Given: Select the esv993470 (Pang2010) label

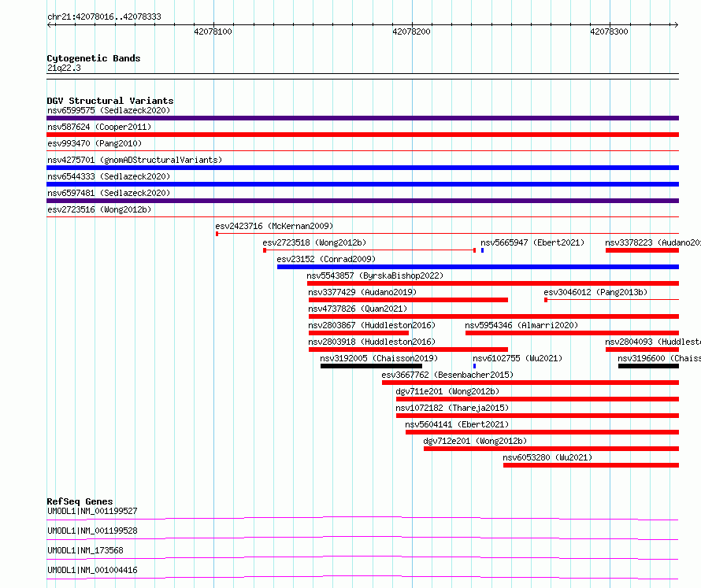Looking at the screenshot, I should tap(95, 143).
